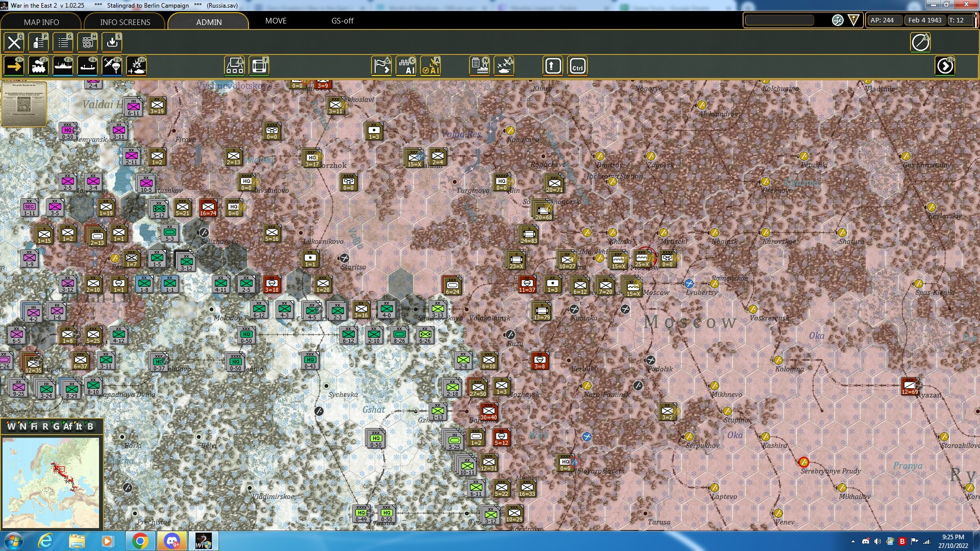Click the Ctrl modifier toolbar icon
The image size is (980, 551).
[578, 65]
